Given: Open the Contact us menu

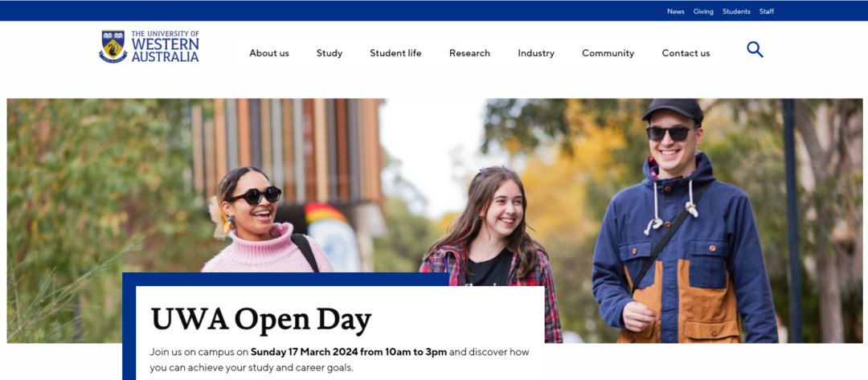Looking at the screenshot, I should click(686, 53).
